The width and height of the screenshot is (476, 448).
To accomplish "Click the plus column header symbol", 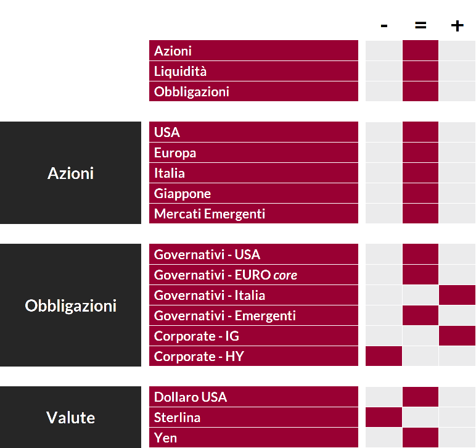I will [x=457, y=26].
